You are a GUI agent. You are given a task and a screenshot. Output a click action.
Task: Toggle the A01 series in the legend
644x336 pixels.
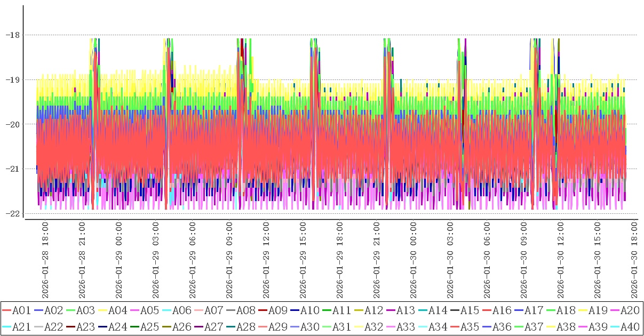21,310
